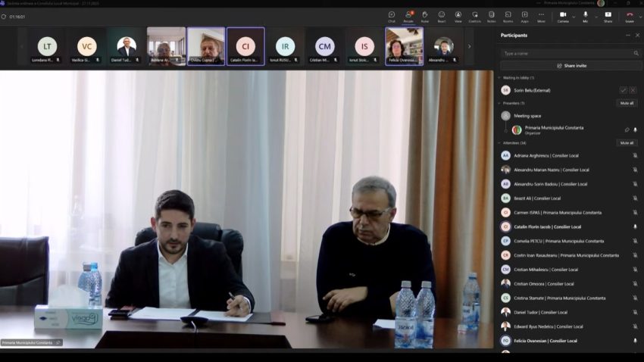644x362 pixels.
Task: Click the Share invite button
Action: pyautogui.click(x=571, y=66)
